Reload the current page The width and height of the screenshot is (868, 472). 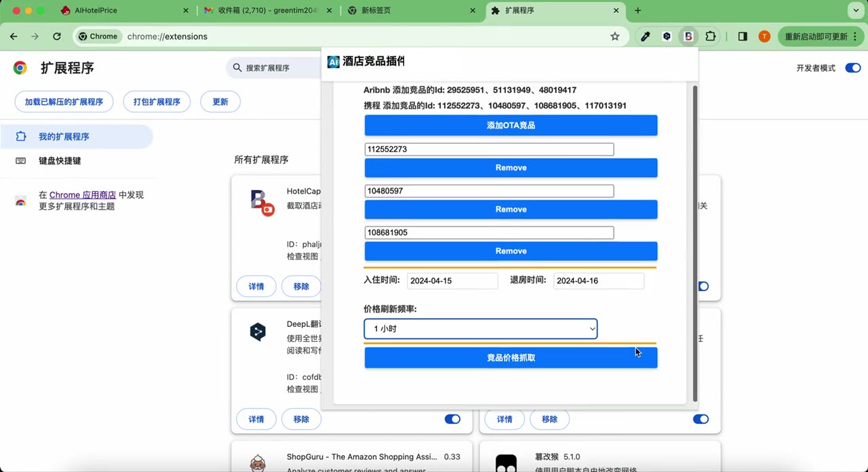(x=57, y=37)
